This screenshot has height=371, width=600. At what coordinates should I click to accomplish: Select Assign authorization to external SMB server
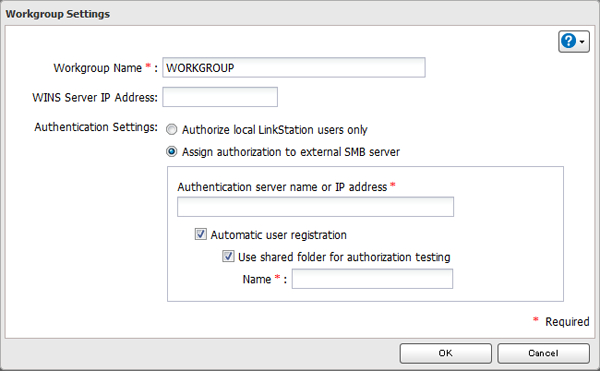point(171,152)
